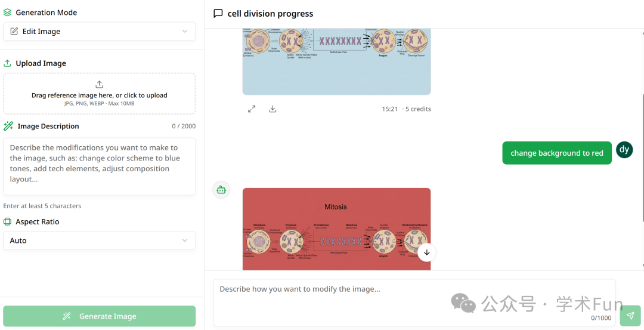Viewport: 644px width, 330px height.
Task: Open the red background Mitosis image
Action: click(x=336, y=229)
